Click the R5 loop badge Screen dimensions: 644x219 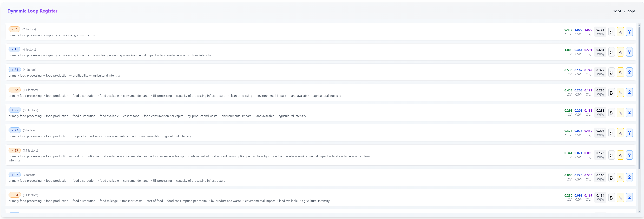(x=15, y=110)
